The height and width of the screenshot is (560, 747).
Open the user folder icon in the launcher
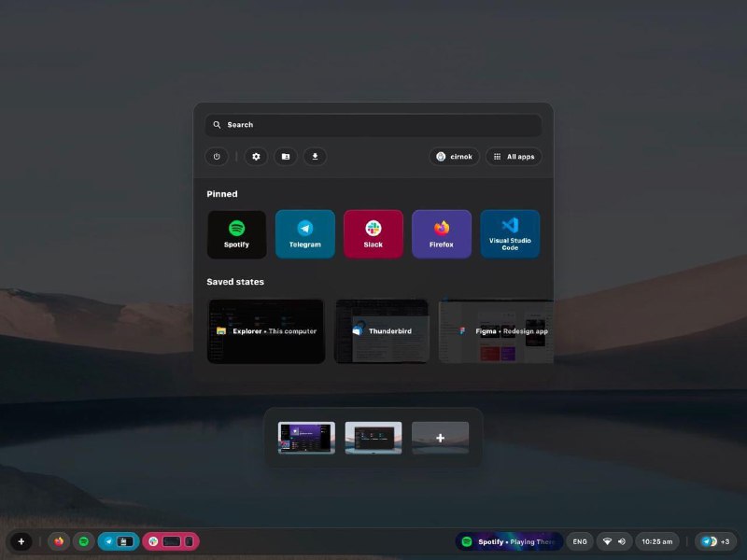point(286,157)
